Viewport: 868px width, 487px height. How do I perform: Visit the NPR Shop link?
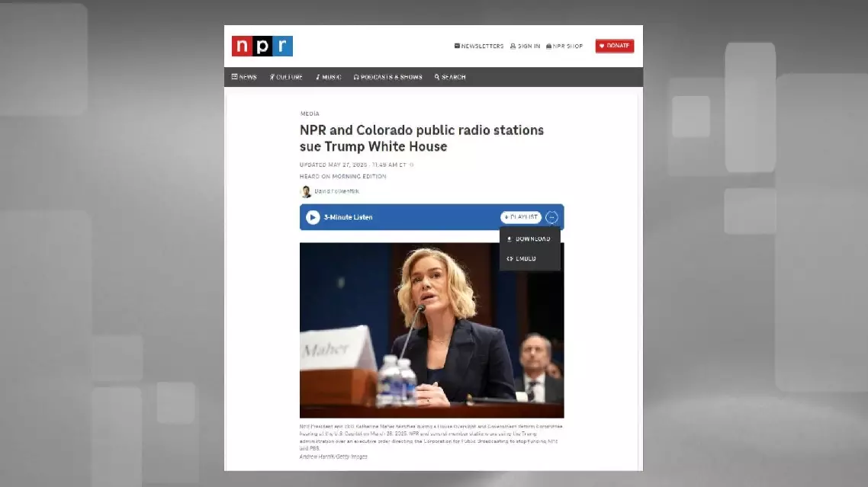pyautogui.click(x=564, y=46)
